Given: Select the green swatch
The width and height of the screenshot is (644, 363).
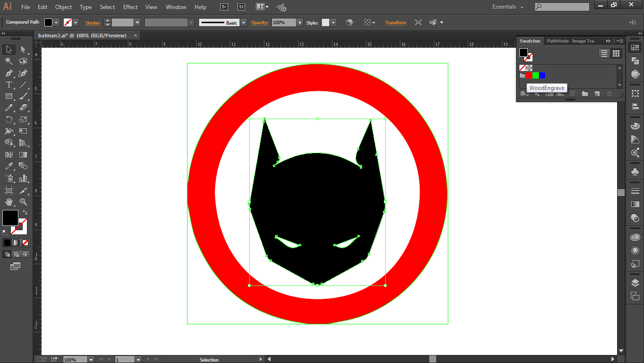Looking at the screenshot, I should [x=535, y=76].
